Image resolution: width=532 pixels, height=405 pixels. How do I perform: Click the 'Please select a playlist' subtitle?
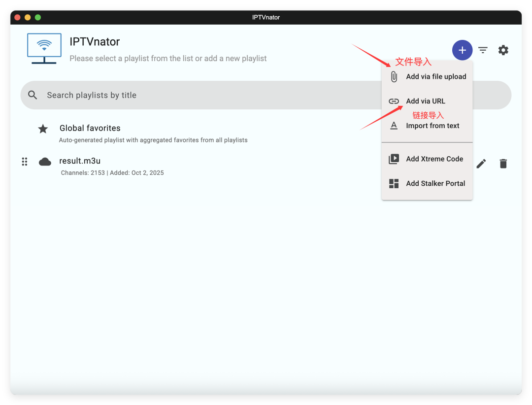pos(168,59)
